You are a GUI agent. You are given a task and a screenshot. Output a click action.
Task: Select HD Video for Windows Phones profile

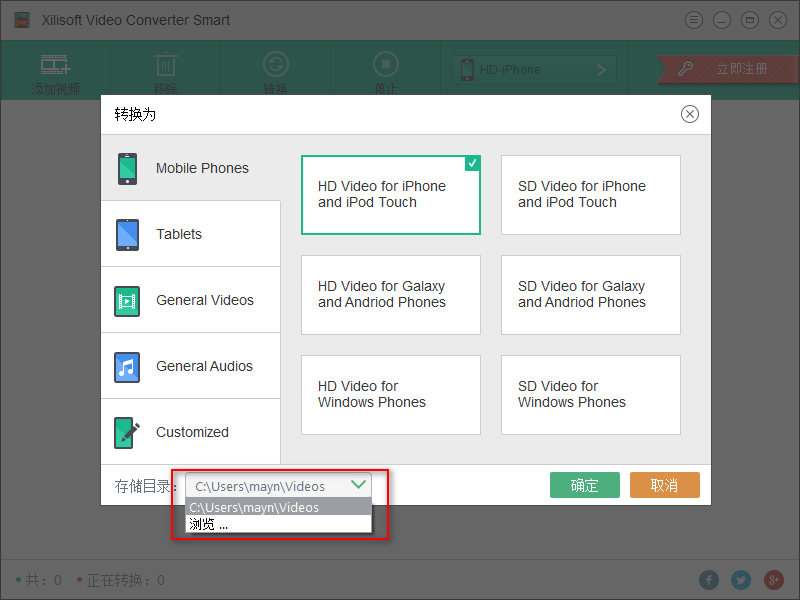pyautogui.click(x=390, y=394)
